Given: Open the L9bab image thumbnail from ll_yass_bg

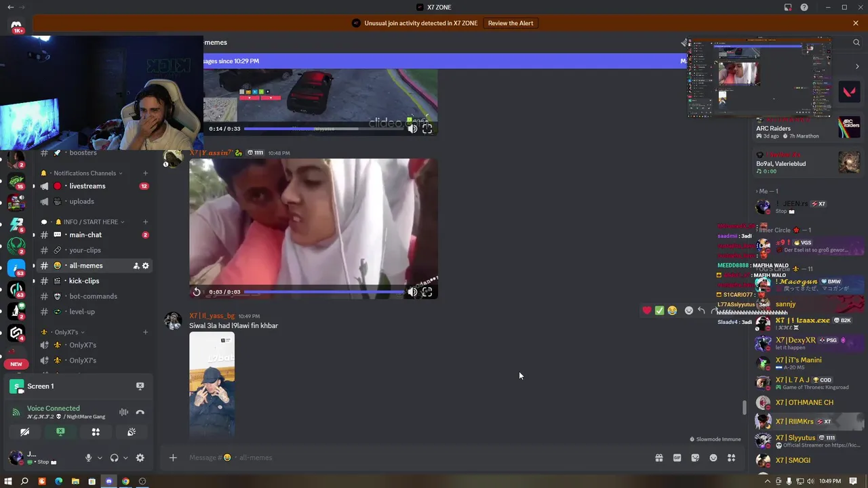Looking at the screenshot, I should [212, 384].
